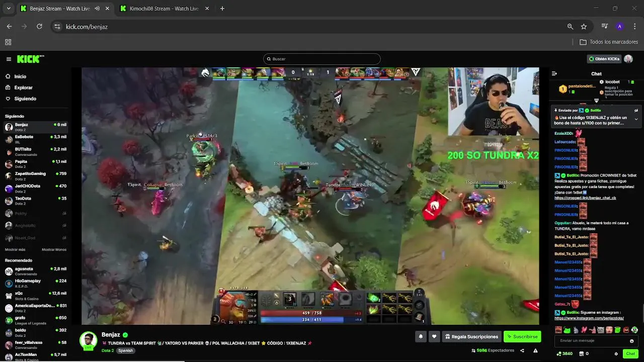Click the KICK logo
Screen dimensions: 644x362
31,59
